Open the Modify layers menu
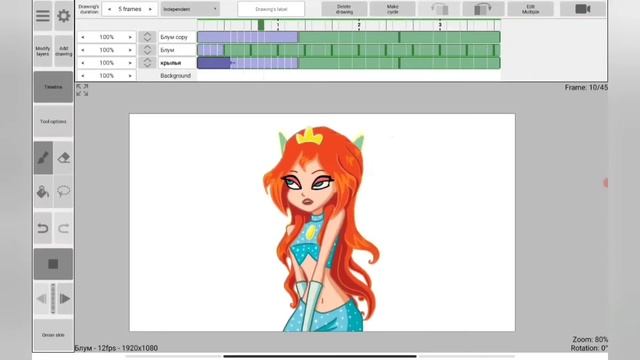 [43, 51]
